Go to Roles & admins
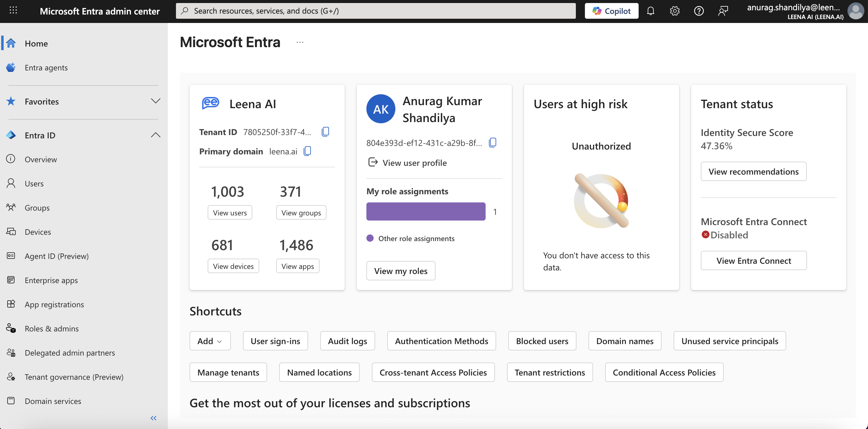The height and width of the screenshot is (429, 868). coord(52,328)
